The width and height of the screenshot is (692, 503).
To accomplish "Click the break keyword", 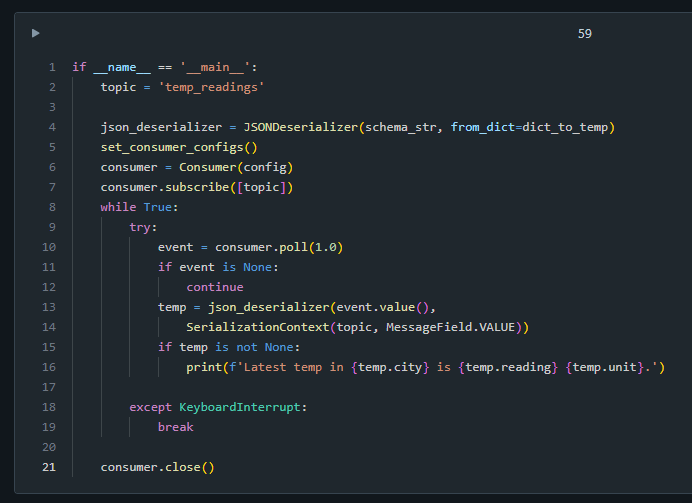I will click(176, 427).
